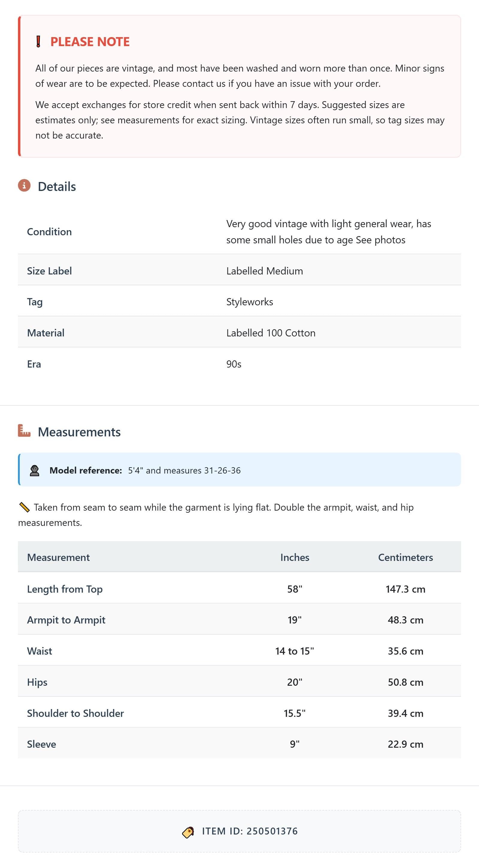Screen dimensions: 479x868
Task: Click the Labelled 100 Cotton material value
Action: 271,333
